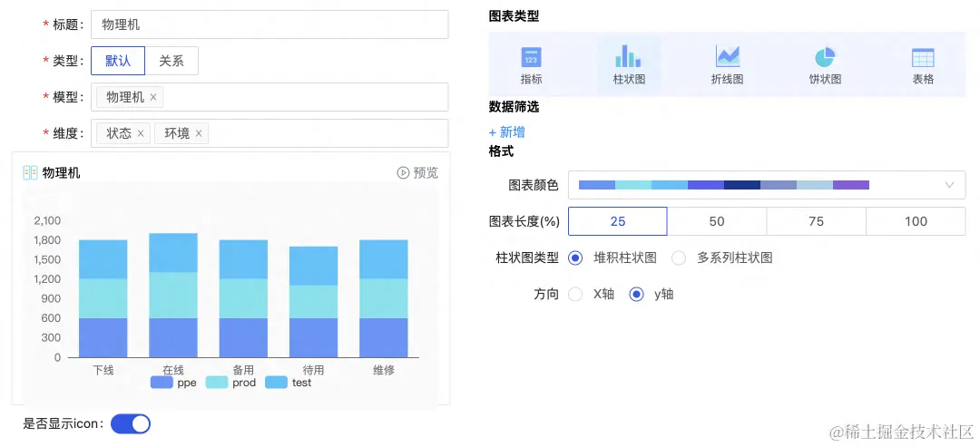Remove the 物理机 tag from 模型
The image size is (980, 447).
153,97
